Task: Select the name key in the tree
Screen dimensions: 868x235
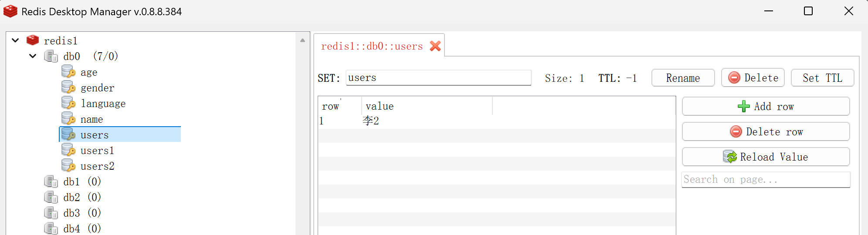Action: pos(92,119)
